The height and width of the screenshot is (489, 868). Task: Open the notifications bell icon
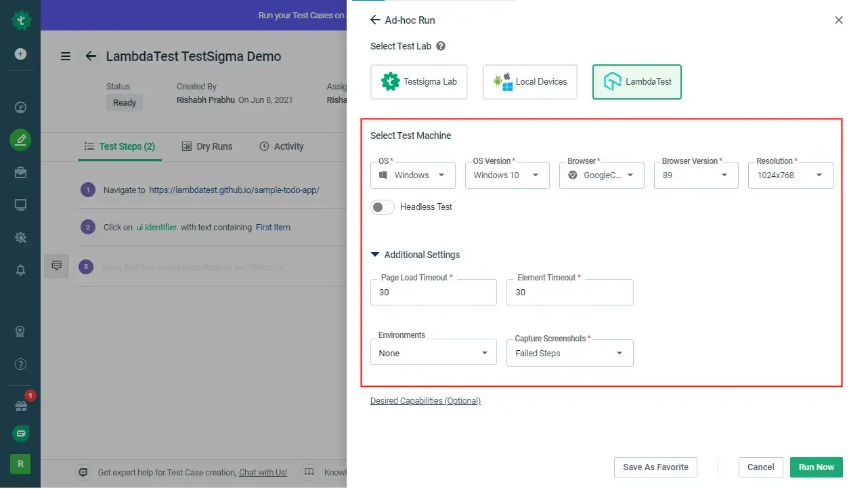20,270
